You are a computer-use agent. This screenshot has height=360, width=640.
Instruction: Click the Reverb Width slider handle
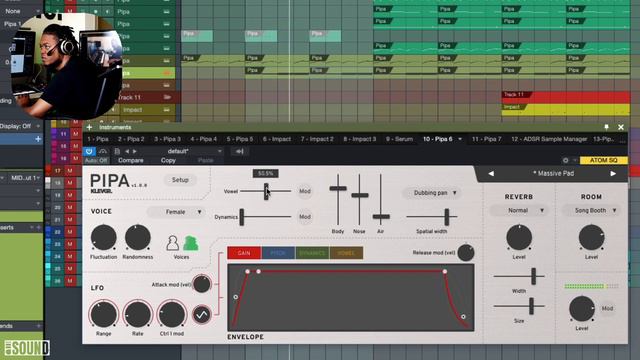[533, 276]
